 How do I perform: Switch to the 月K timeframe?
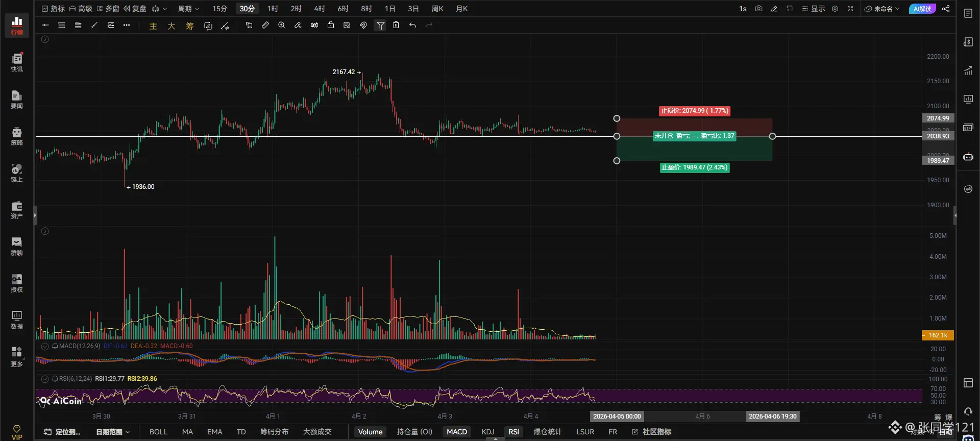[x=461, y=9]
